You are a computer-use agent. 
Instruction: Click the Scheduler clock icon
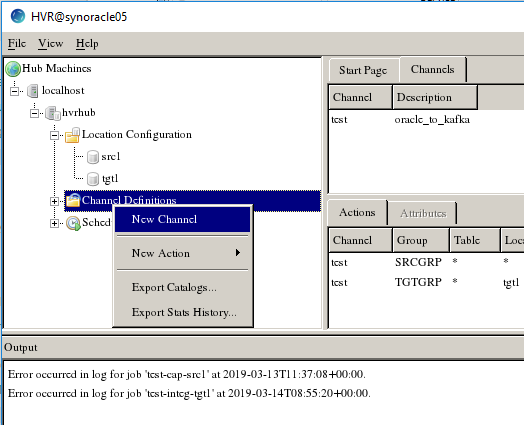click(73, 223)
